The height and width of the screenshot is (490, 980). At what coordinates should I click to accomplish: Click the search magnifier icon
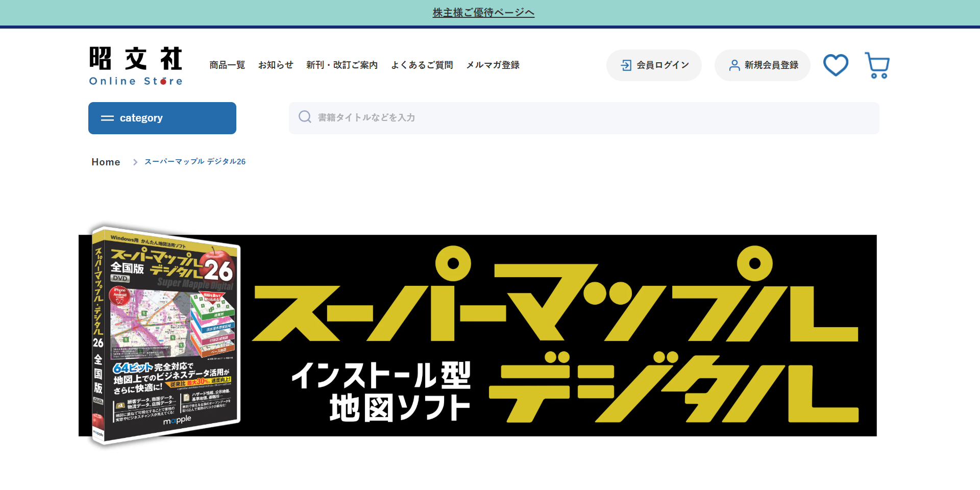305,117
